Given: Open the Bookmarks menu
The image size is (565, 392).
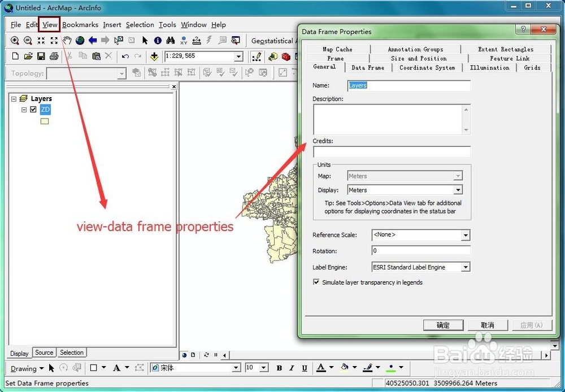Looking at the screenshot, I should coord(80,24).
